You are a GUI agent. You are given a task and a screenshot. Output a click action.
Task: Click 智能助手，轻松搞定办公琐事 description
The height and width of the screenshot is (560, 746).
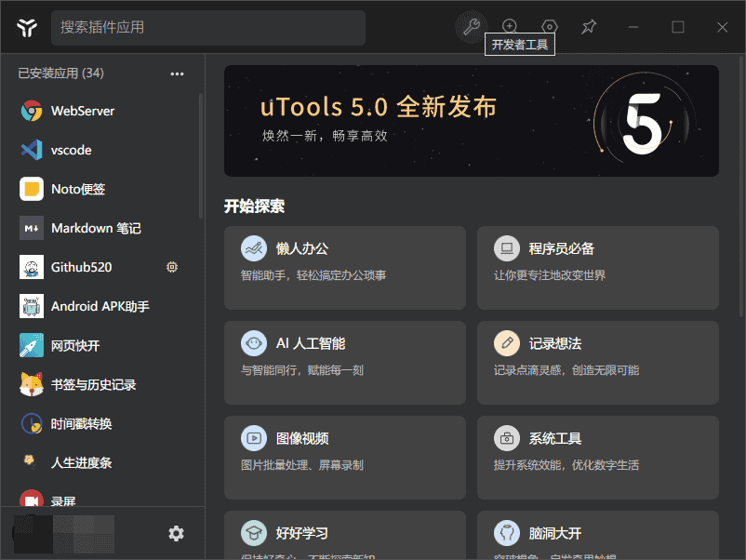(x=313, y=275)
